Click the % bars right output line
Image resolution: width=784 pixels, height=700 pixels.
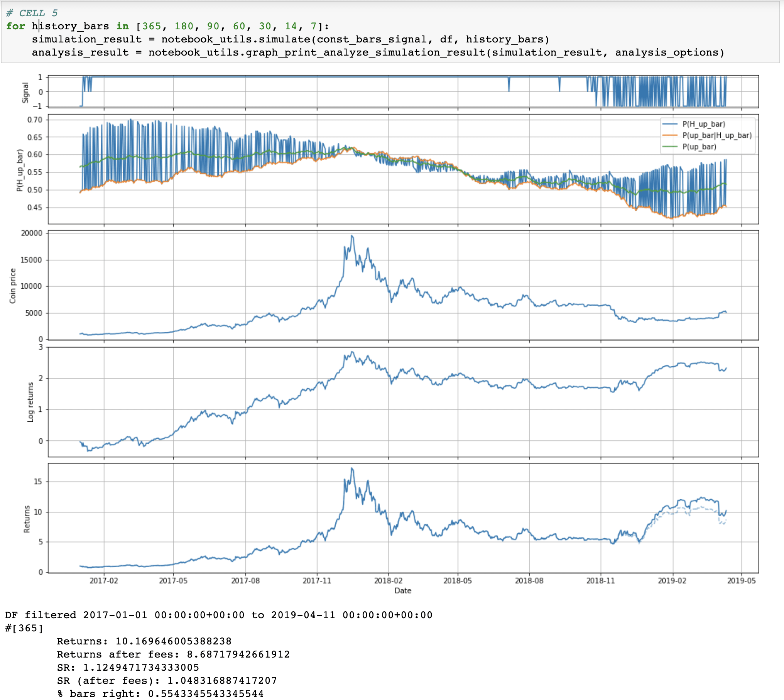(x=161, y=694)
